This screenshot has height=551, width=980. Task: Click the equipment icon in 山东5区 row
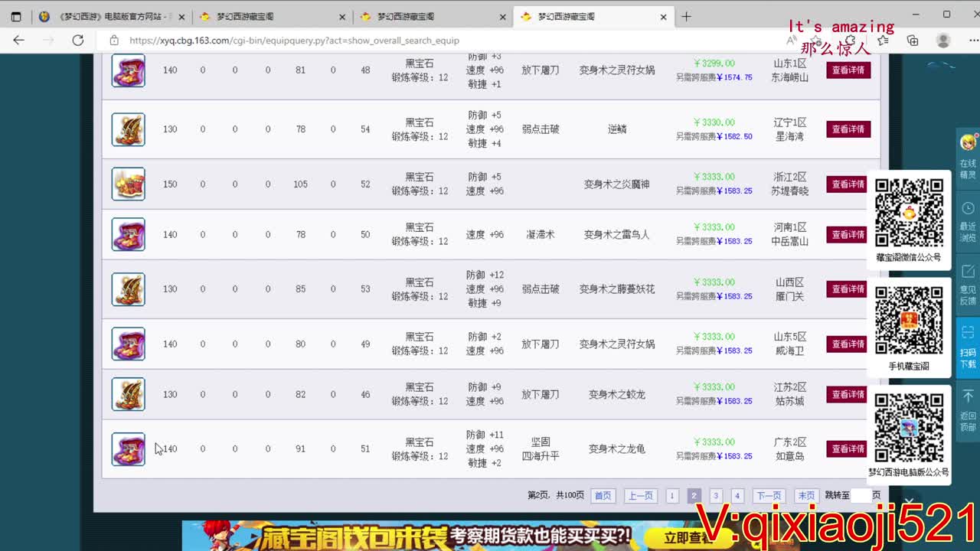pos(128,344)
